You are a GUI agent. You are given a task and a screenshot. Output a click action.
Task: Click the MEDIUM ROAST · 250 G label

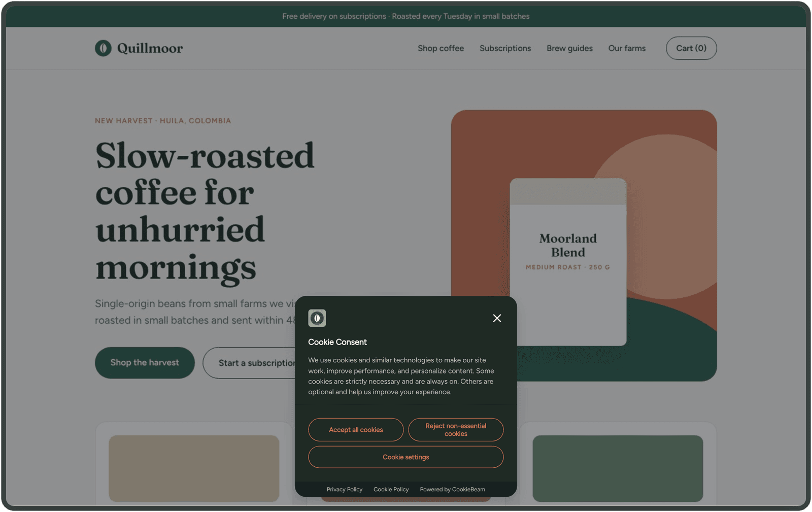pyautogui.click(x=568, y=267)
